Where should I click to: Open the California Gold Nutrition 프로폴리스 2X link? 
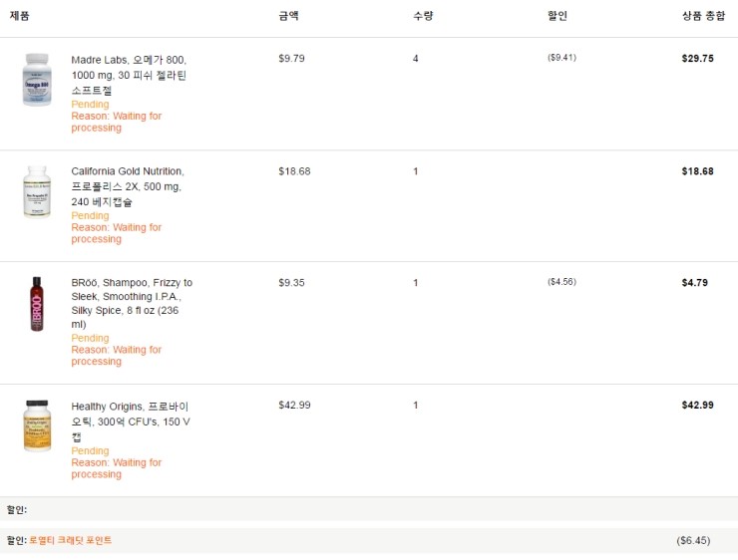[128, 186]
